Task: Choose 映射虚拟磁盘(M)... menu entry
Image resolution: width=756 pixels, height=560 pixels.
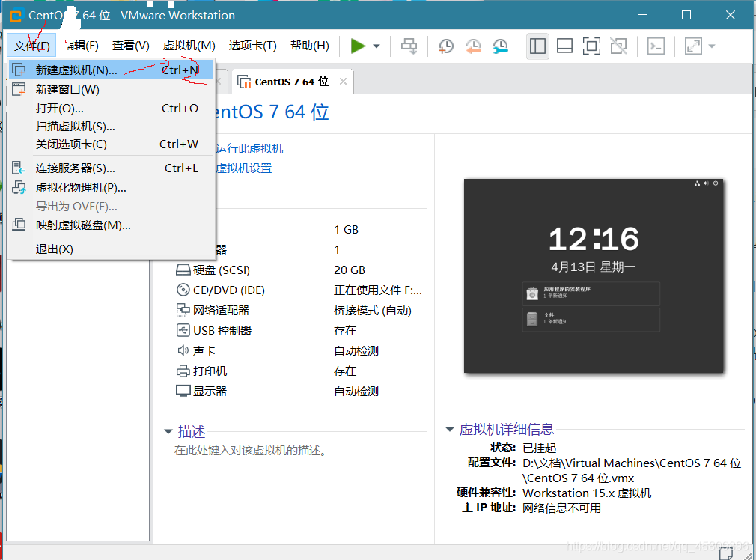Action: click(x=112, y=225)
